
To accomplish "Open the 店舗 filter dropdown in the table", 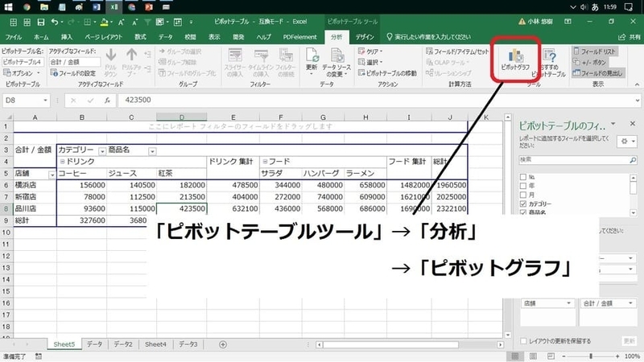I will [x=52, y=175].
